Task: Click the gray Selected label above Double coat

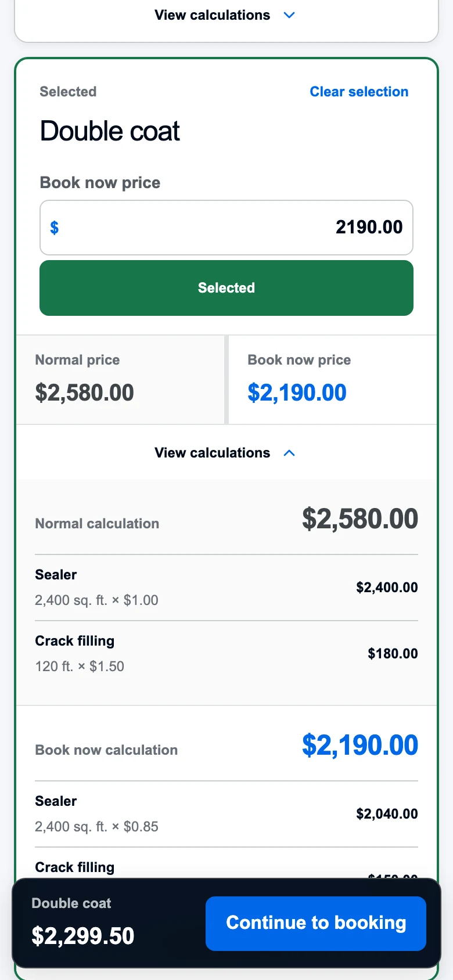Action: (68, 92)
